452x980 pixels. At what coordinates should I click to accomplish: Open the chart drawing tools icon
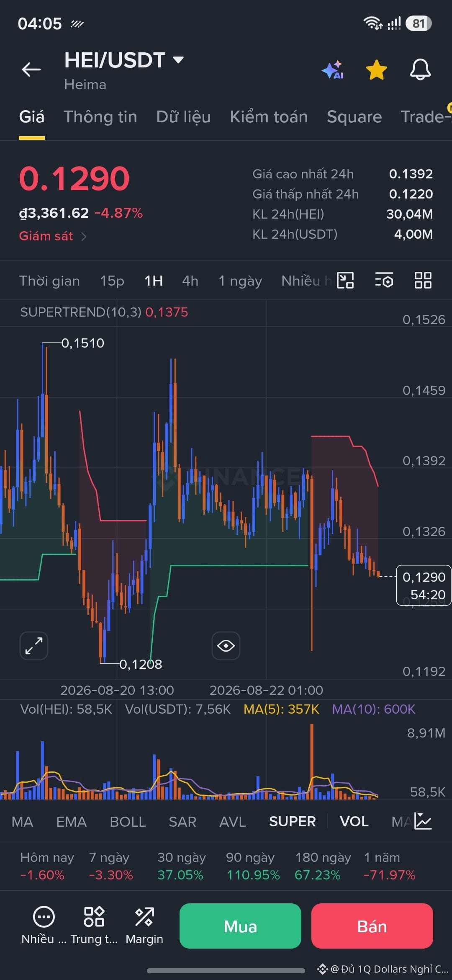pyautogui.click(x=346, y=281)
